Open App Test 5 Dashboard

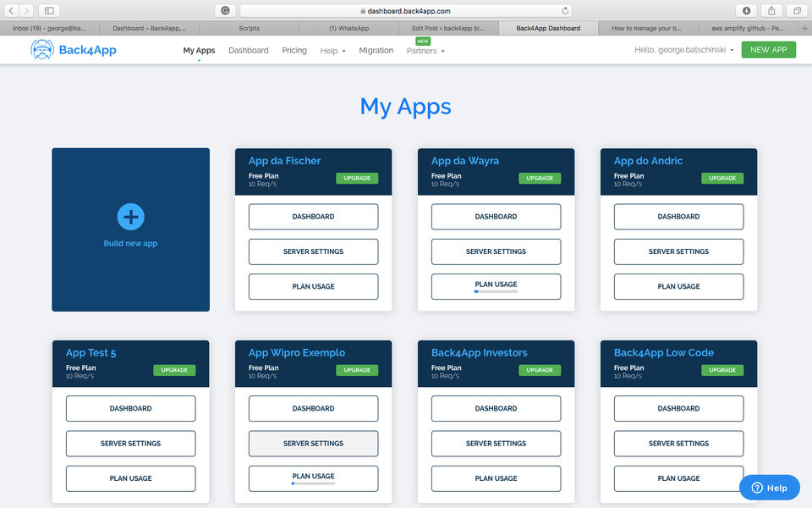coord(130,408)
